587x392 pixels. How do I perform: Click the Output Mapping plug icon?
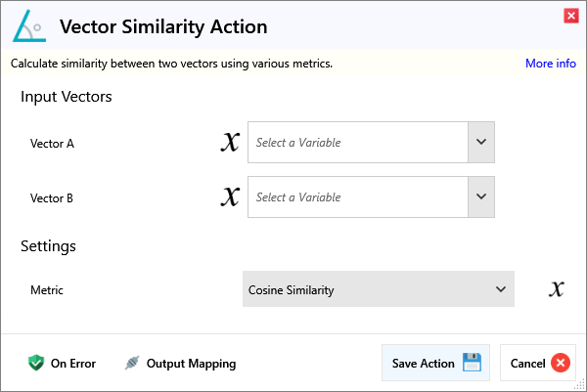pos(132,364)
